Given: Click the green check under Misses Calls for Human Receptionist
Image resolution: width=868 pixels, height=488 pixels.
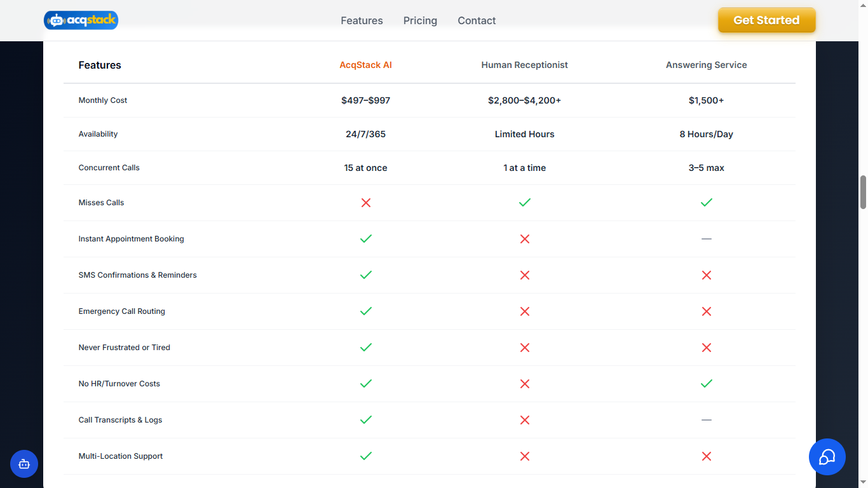Looking at the screenshot, I should (x=524, y=203).
